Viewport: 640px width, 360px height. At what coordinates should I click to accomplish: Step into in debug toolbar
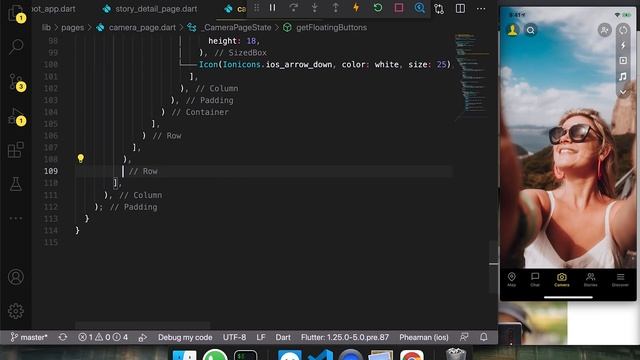(315, 8)
